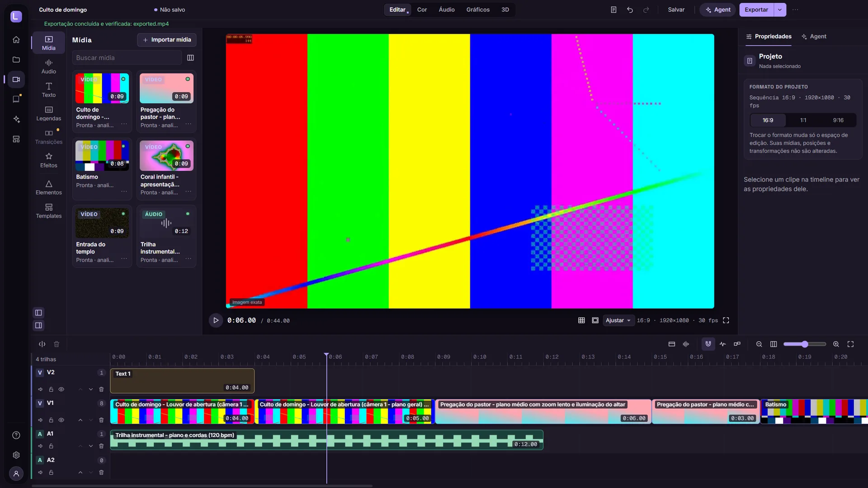Click the Buscar mídia search field
Viewport: 868px width, 488px height.
pos(127,58)
